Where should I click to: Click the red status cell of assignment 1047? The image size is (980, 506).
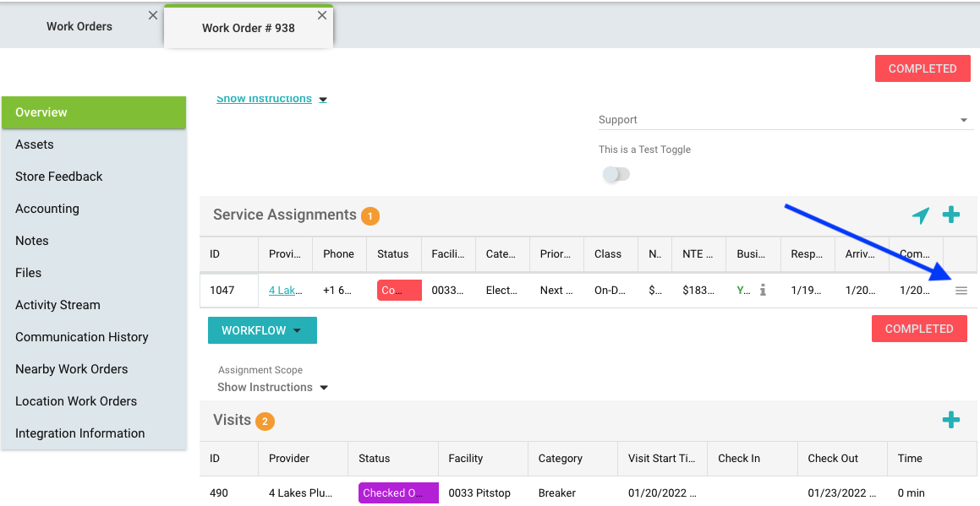pos(399,290)
